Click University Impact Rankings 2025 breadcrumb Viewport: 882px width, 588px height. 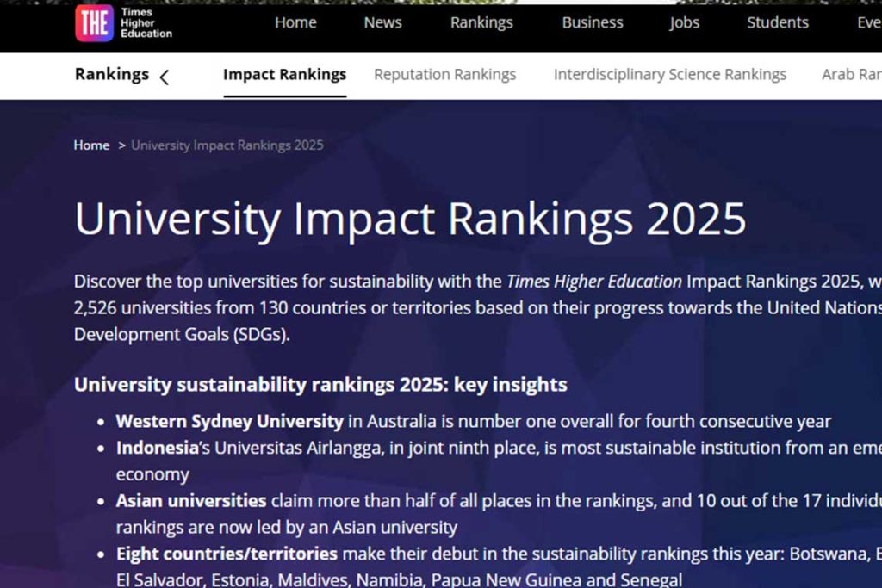(227, 145)
